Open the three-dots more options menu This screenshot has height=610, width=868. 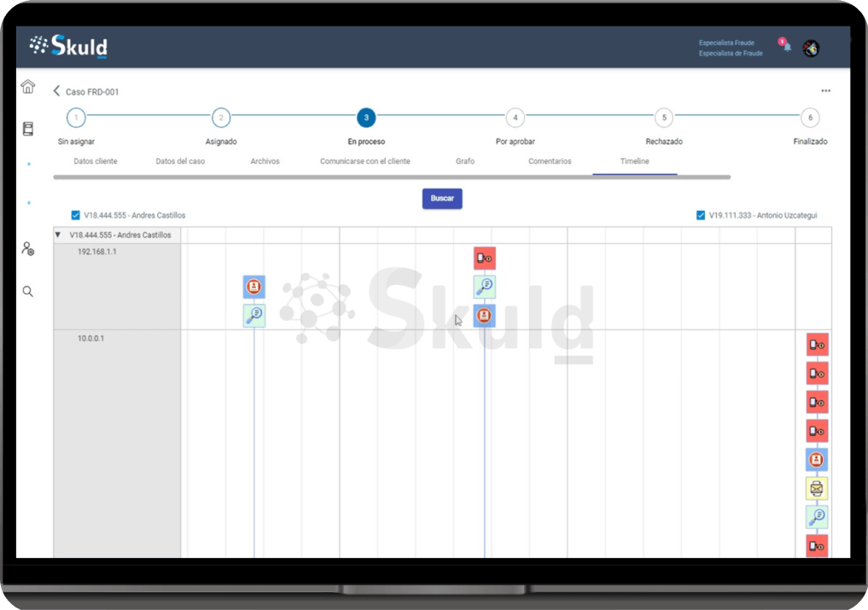pyautogui.click(x=825, y=91)
